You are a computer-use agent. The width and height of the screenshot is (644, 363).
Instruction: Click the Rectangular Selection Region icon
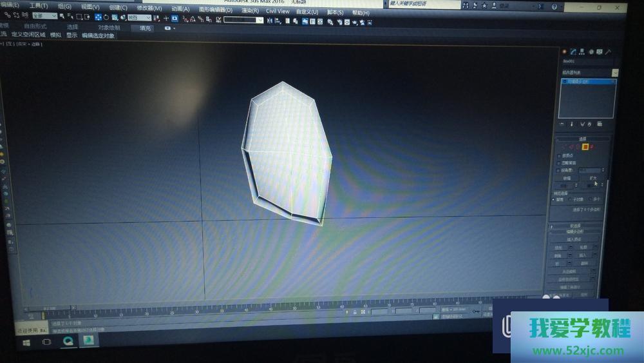click(79, 17)
